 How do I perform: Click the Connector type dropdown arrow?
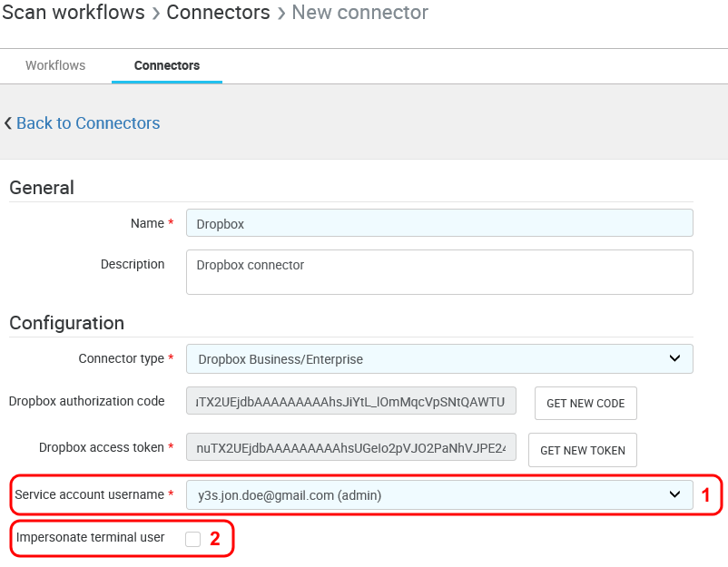pyautogui.click(x=674, y=358)
